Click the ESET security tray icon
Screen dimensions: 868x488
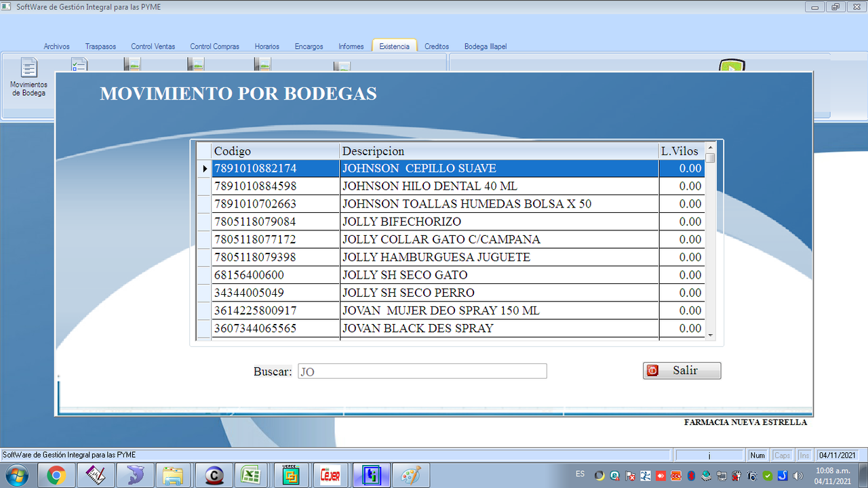point(614,476)
